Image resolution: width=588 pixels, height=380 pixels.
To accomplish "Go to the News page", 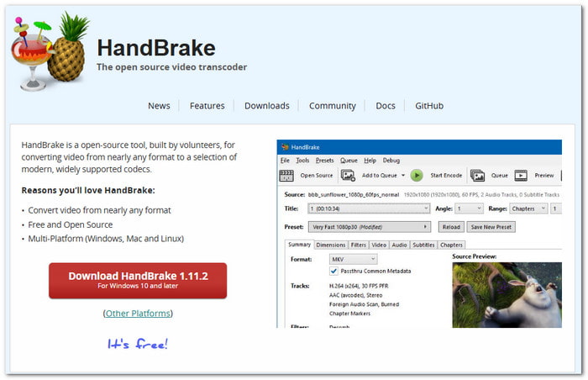I will [x=159, y=106].
